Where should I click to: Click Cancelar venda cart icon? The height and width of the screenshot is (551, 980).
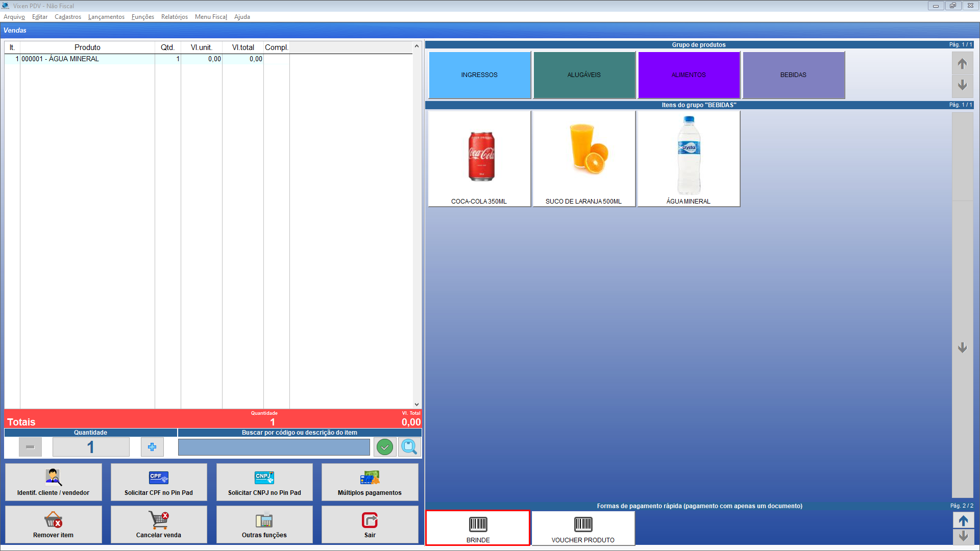point(159,524)
